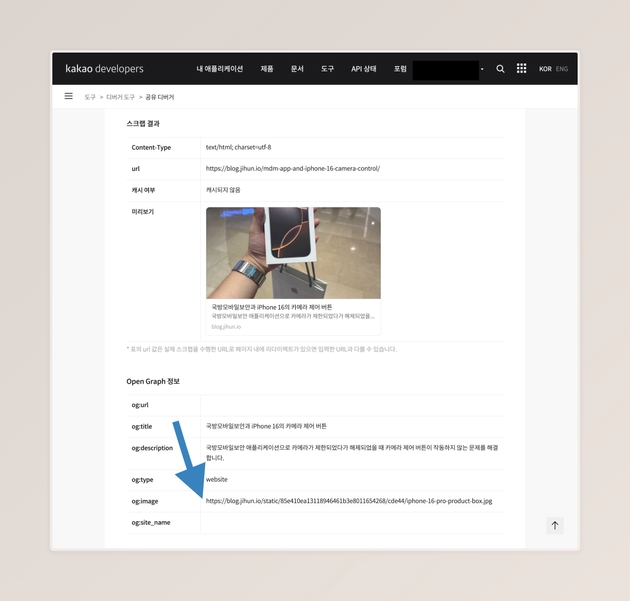Click the iPhone box preview image

coord(293,253)
